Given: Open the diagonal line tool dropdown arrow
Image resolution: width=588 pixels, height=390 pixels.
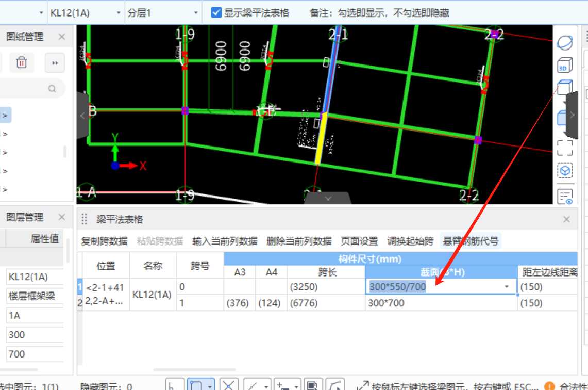Looking at the screenshot, I should 266,386.
